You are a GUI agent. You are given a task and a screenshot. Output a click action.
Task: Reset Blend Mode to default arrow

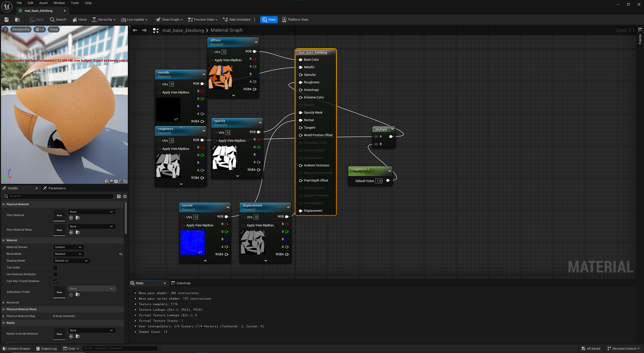click(121, 254)
